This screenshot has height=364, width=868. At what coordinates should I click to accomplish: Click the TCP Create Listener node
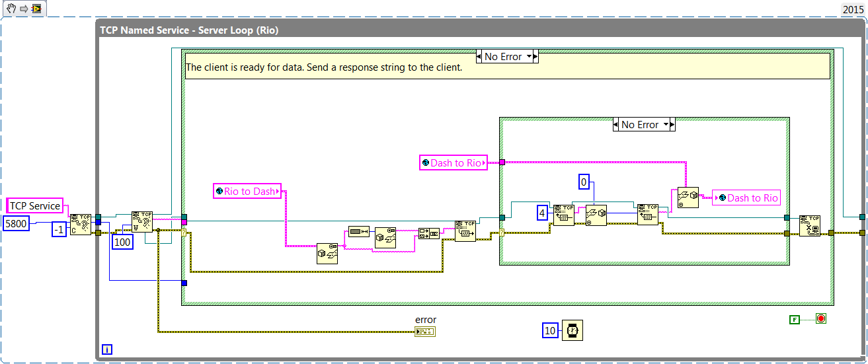(x=81, y=224)
